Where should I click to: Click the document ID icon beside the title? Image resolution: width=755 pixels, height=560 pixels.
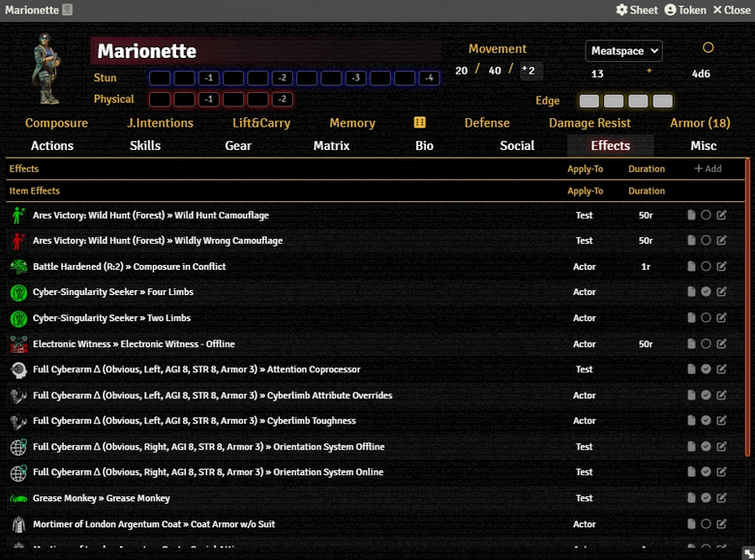click(68, 10)
